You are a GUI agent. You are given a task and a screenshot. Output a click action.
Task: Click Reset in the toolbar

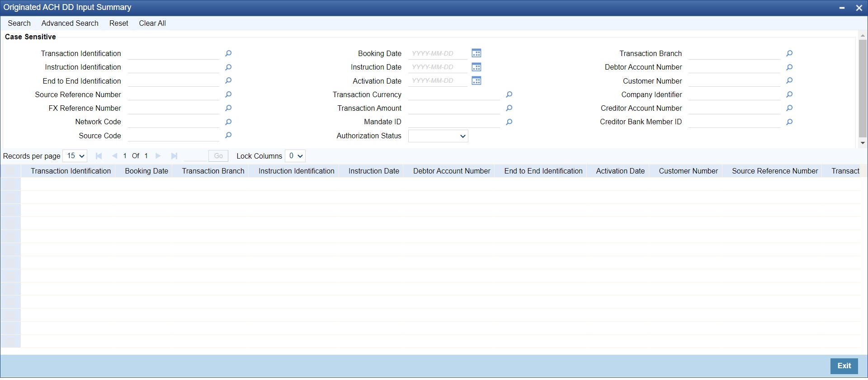coord(119,23)
